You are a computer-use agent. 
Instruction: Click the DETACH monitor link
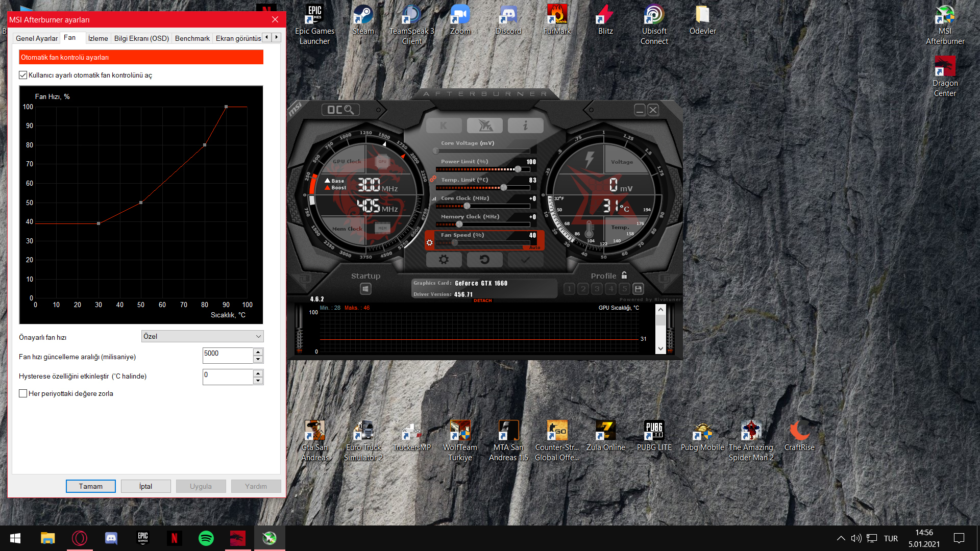tap(482, 300)
